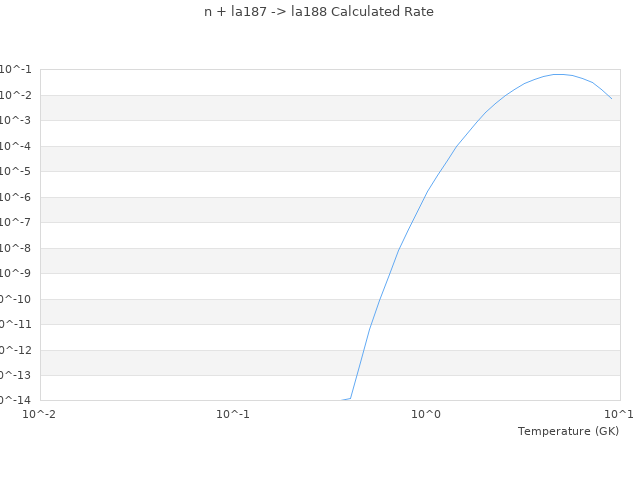Click the 10^1 x-axis tick label
Screen dimensions: 640x480
[x=619, y=414]
